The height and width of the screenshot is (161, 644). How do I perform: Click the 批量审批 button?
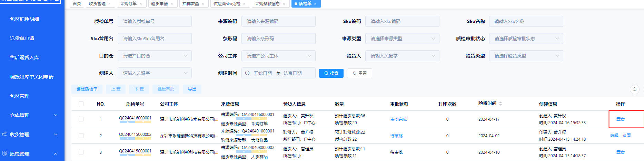coord(166,89)
